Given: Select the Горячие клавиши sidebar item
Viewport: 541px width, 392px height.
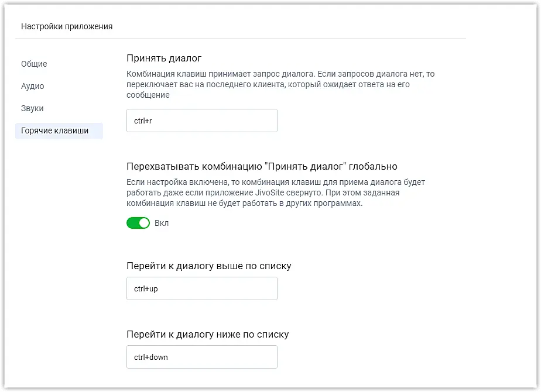Looking at the screenshot, I should pos(55,130).
